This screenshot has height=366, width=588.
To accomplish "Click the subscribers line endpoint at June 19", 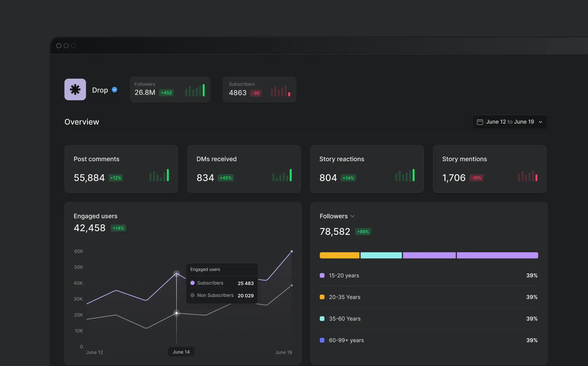I will click(292, 251).
